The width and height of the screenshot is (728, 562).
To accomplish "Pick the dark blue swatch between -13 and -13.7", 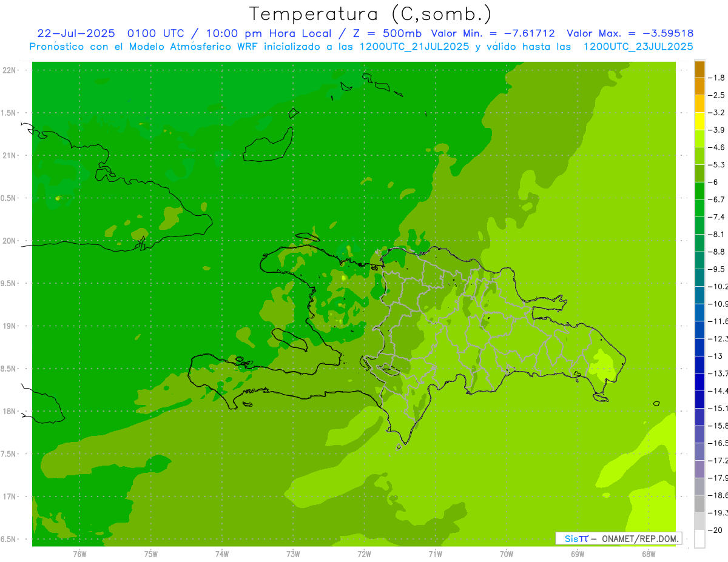I will click(x=699, y=364).
